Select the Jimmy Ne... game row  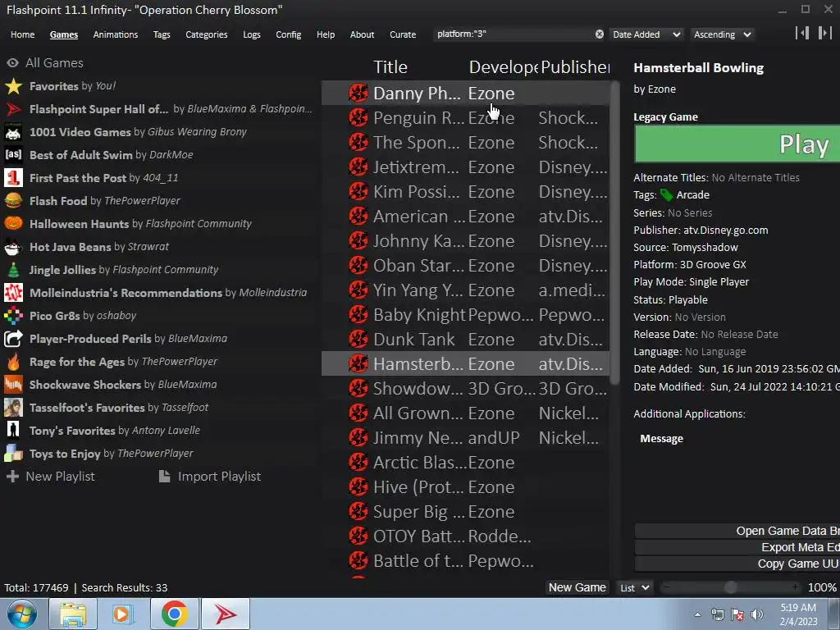466,438
